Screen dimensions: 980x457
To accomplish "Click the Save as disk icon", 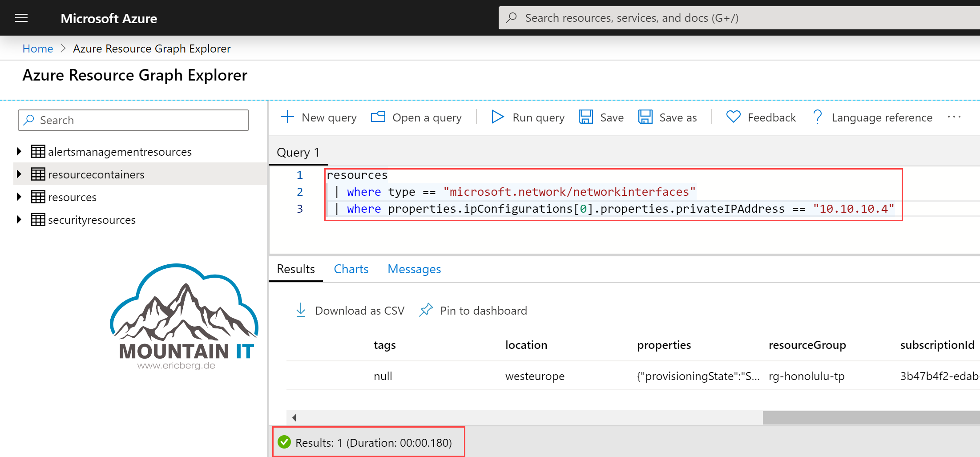I will [645, 117].
